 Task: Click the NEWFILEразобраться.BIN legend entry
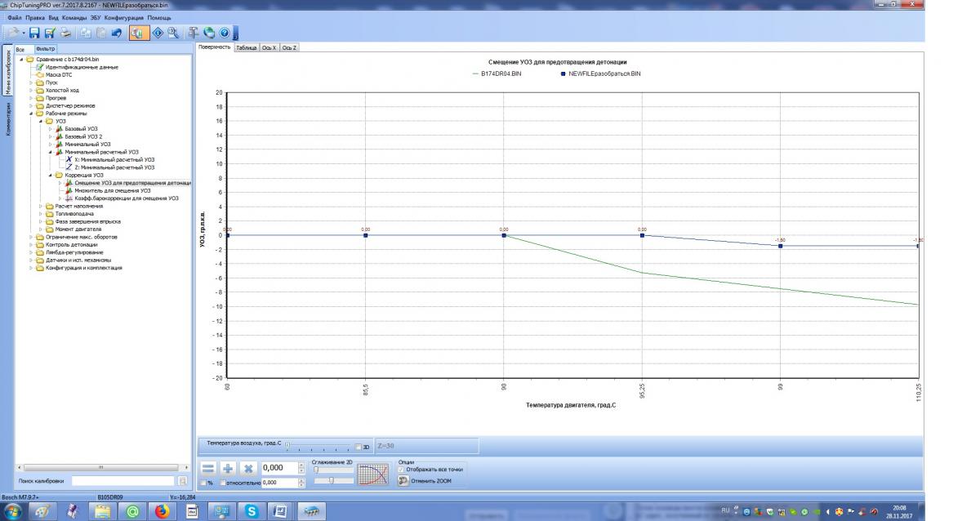point(599,73)
